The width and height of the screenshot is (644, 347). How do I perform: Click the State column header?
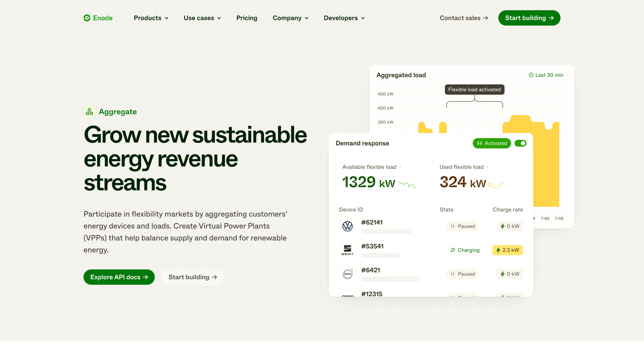(446, 210)
